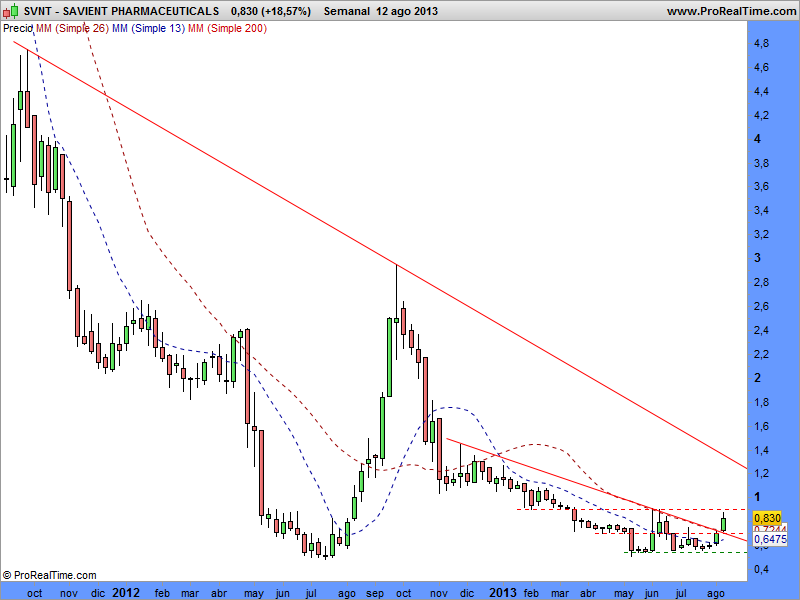The image size is (800, 600).
Task: Select the MM (Simple 26) indicator label
Action: pyautogui.click(x=72, y=29)
